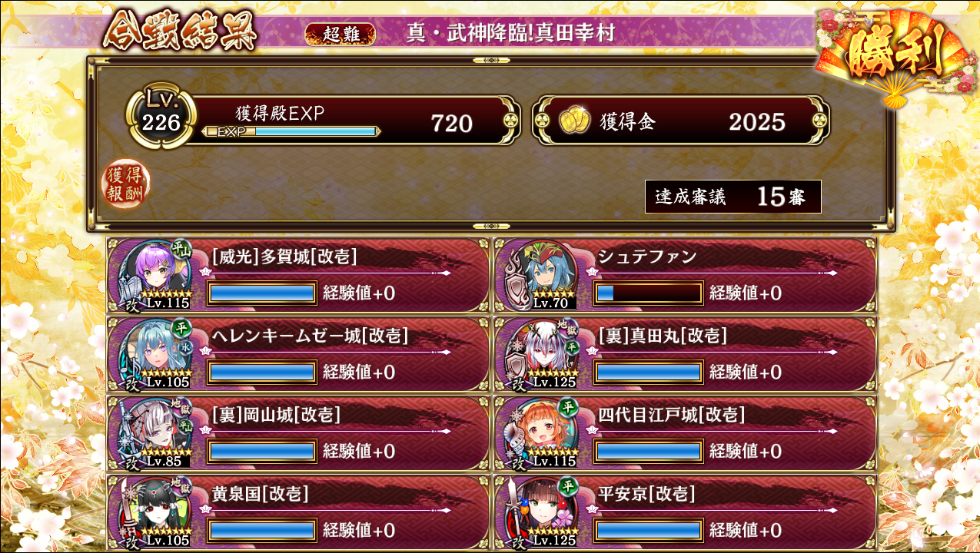Click the Lv. 226 level badge

tap(161, 118)
